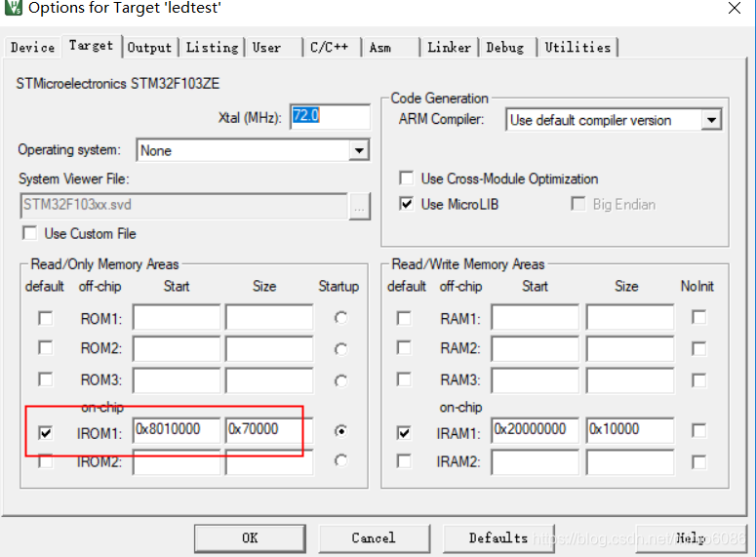The height and width of the screenshot is (557, 756).
Task: Select the IROM2 Startup radio button
Action: point(340,461)
